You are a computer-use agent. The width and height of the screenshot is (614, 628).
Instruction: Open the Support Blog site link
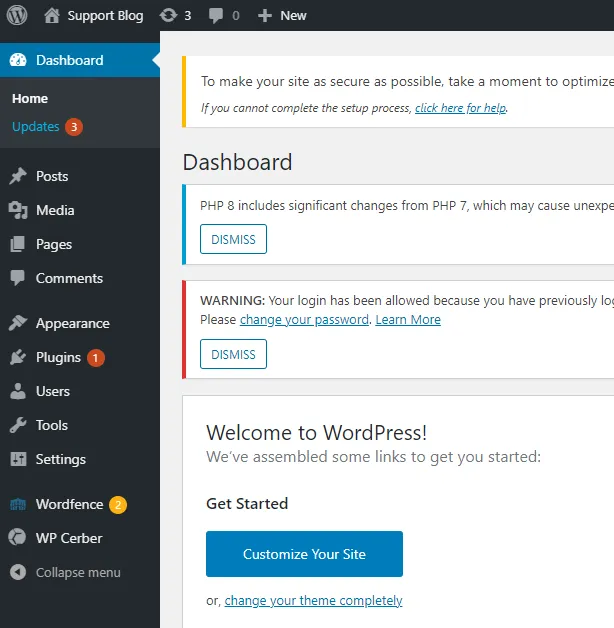tap(105, 16)
